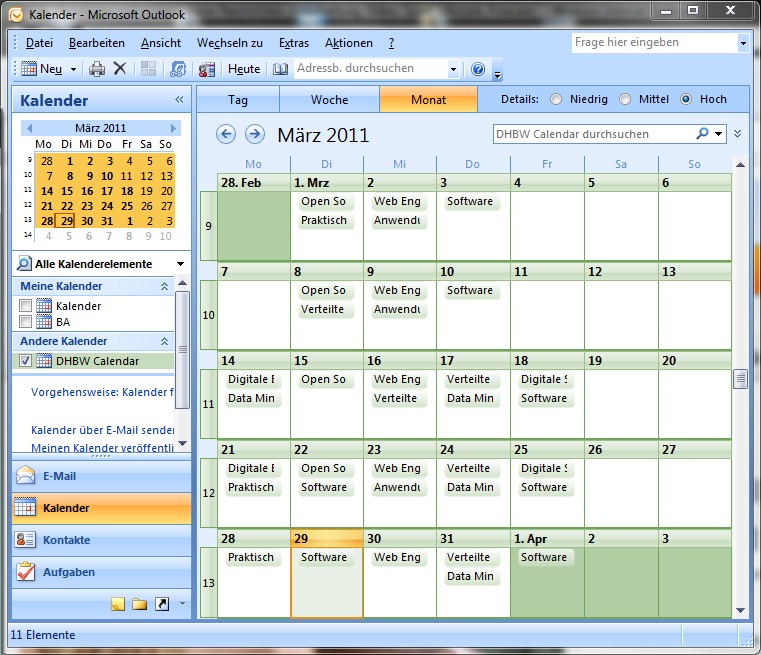Click the grayed category grid icon
Viewport: 761px width, 655px height.
[x=148, y=69]
